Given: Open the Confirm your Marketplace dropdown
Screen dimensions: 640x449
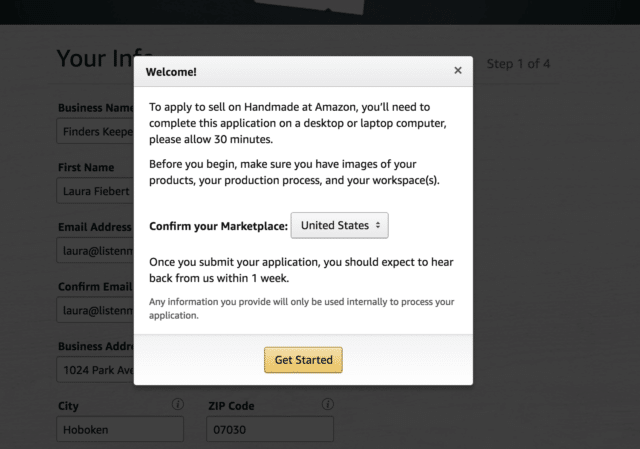Looking at the screenshot, I should 340,225.
